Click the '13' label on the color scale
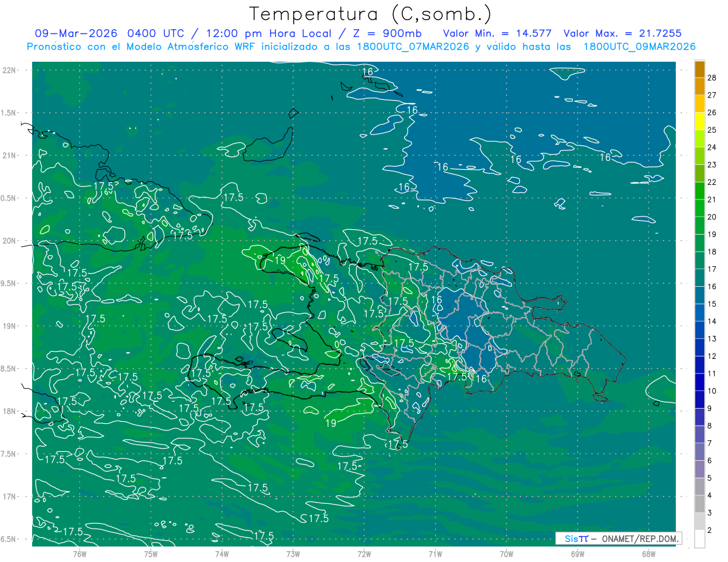The width and height of the screenshot is (728, 562). coord(712,339)
